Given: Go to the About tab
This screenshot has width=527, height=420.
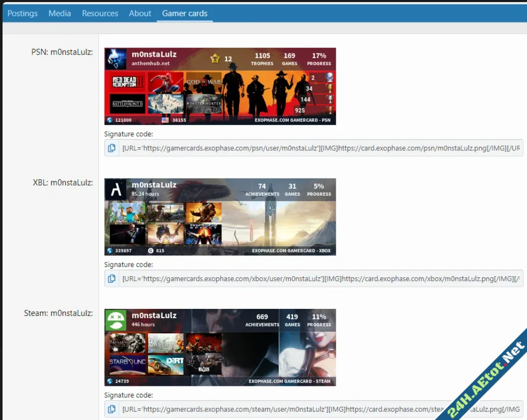Looking at the screenshot, I should (x=140, y=13).
